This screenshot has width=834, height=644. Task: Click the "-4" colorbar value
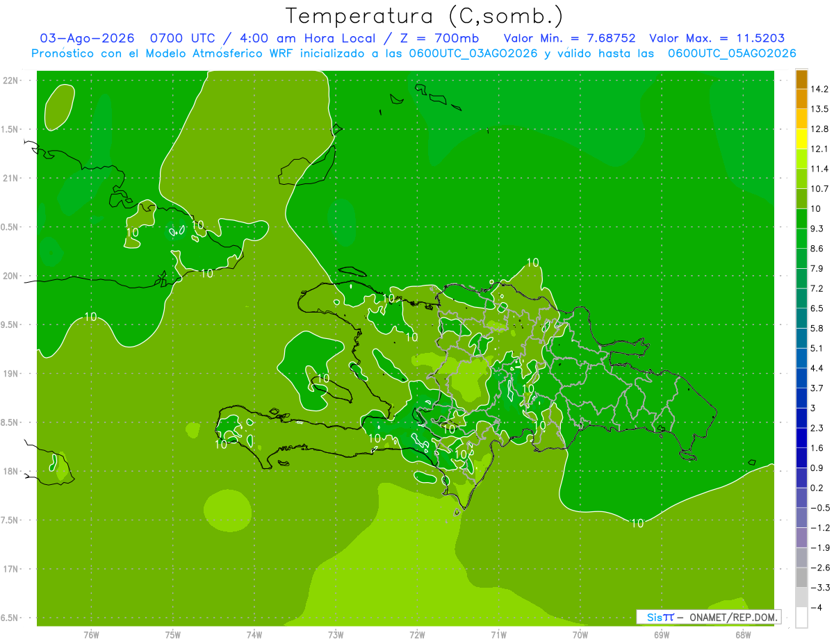point(816,607)
